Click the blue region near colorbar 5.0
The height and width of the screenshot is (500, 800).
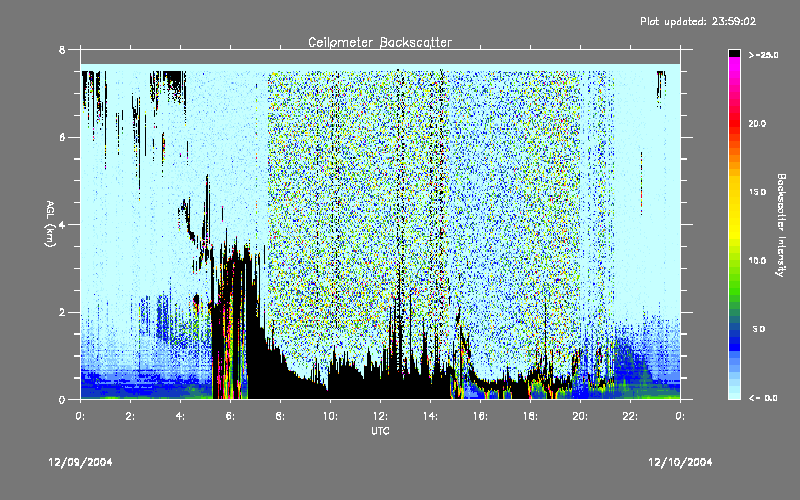point(734,337)
